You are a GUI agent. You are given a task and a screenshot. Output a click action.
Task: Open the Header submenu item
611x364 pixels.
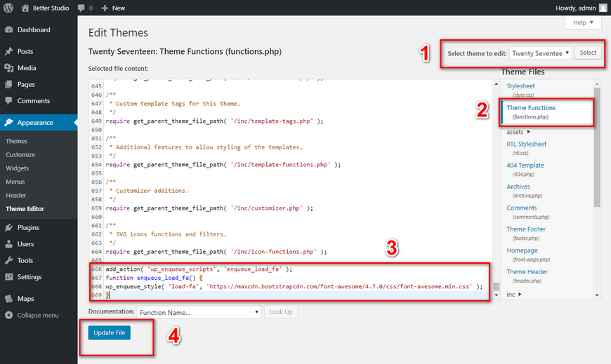click(x=16, y=196)
